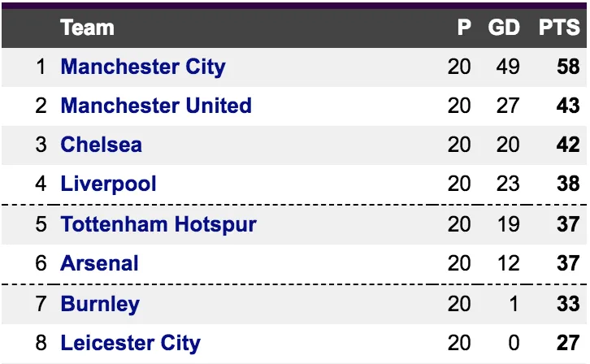The height and width of the screenshot is (364, 590).
Task: Click the Team column header
Action: click(87, 28)
